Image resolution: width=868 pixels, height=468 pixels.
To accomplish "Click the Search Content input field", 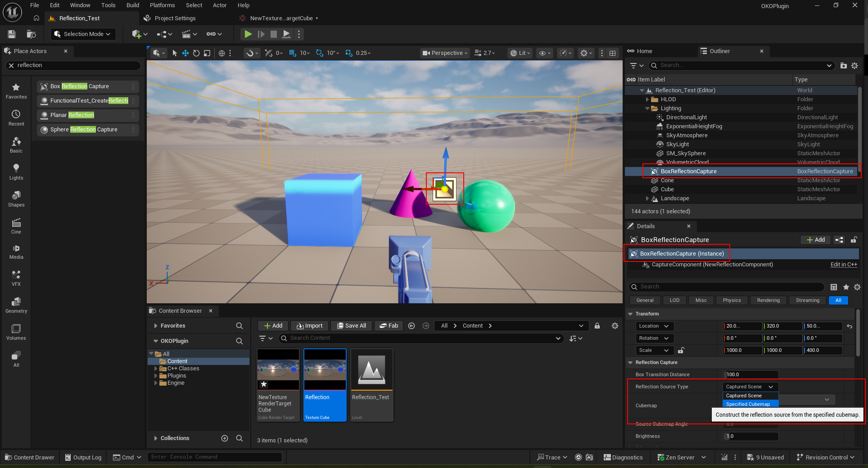I will 421,338.
